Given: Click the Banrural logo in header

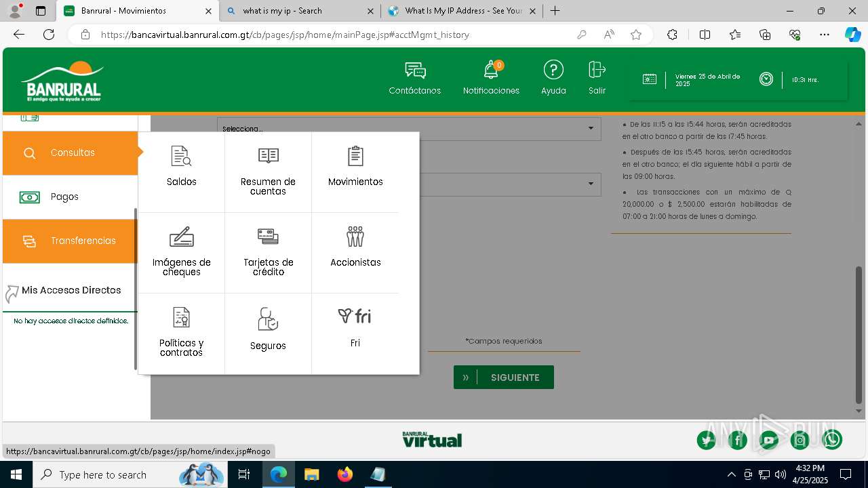Looking at the screenshot, I should coord(62,81).
